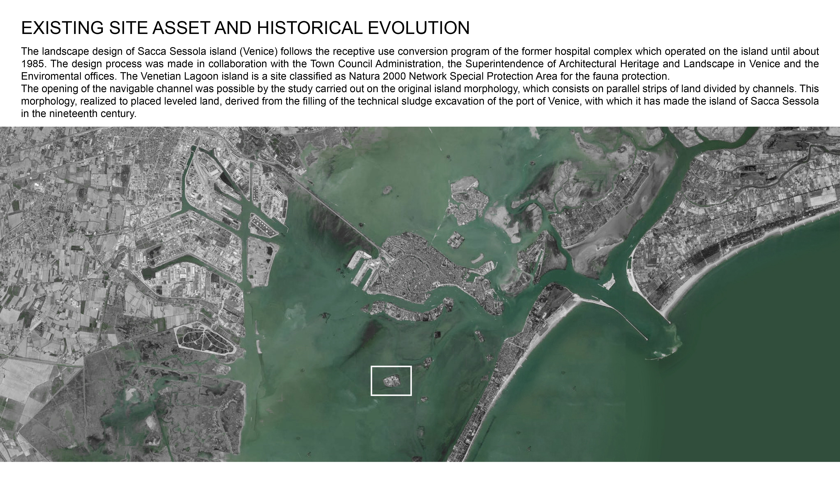Click the line beginning "The opening of the navigable channel"
This screenshot has height=504, width=840.
pos(420,89)
